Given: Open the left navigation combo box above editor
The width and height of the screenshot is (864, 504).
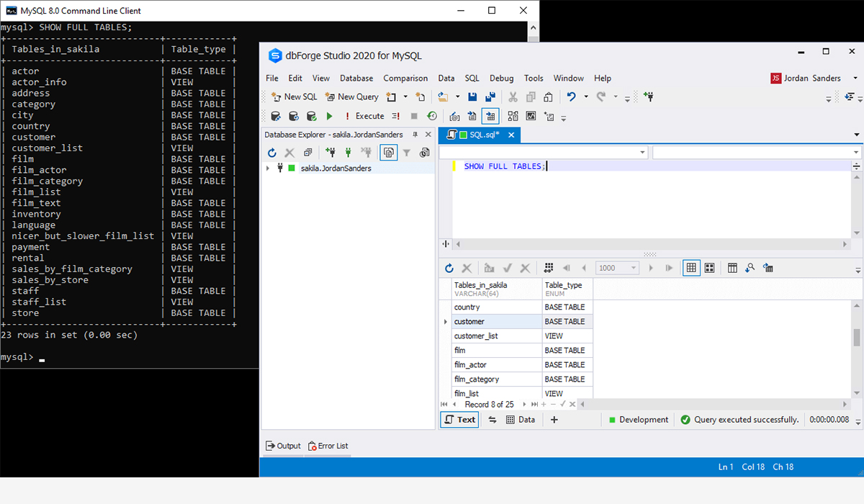Looking at the screenshot, I should (544, 153).
